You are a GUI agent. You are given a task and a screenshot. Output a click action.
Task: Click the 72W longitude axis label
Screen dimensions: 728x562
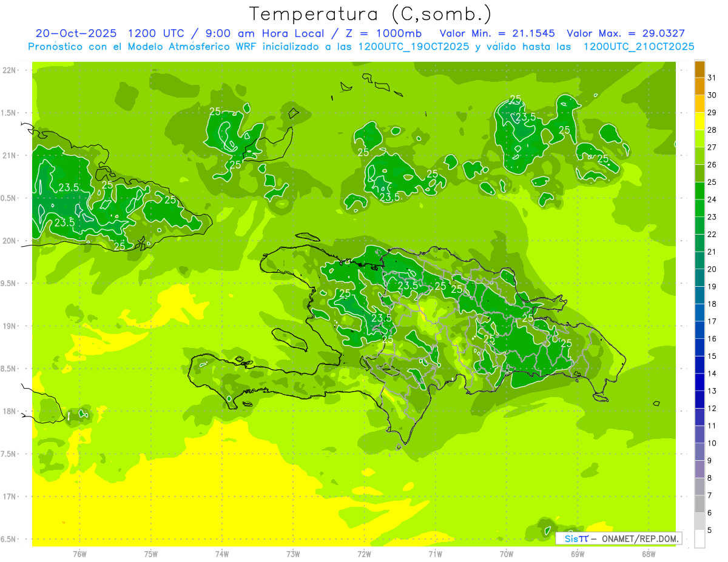364,554
